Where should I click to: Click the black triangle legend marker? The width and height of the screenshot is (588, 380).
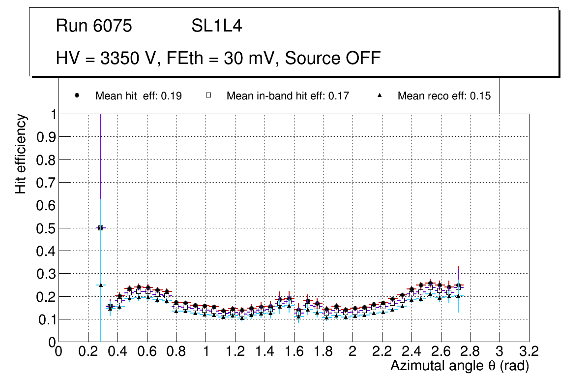tap(380, 95)
